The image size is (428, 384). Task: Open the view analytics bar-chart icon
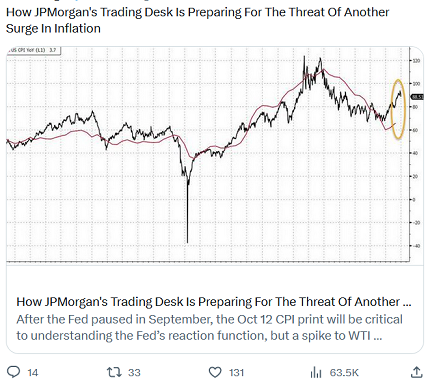[316, 372]
